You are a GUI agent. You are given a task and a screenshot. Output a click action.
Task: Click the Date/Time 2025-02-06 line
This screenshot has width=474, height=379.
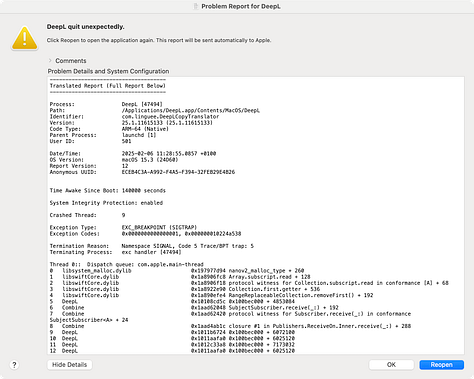pyautogui.click(x=133, y=154)
